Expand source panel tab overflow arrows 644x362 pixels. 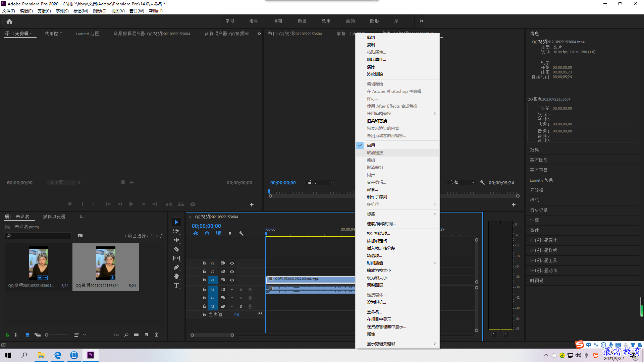point(259,34)
